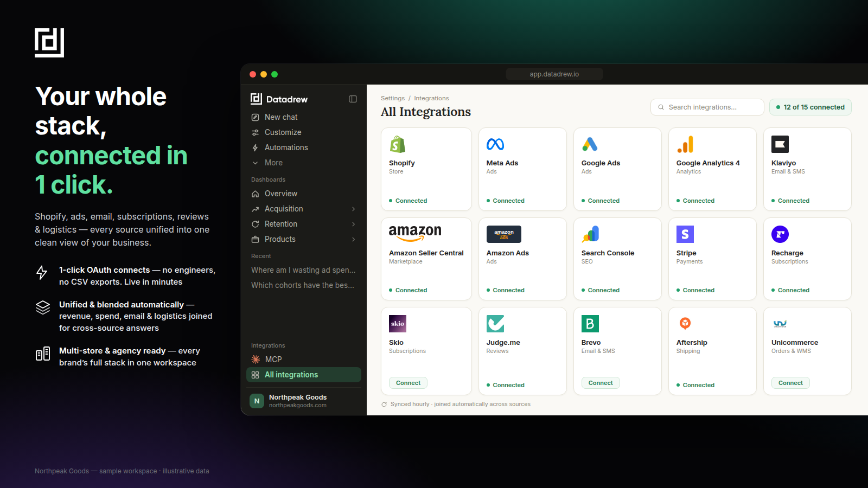The height and width of the screenshot is (488, 868).
Task: Connect the Brevo integration
Action: coord(601,383)
